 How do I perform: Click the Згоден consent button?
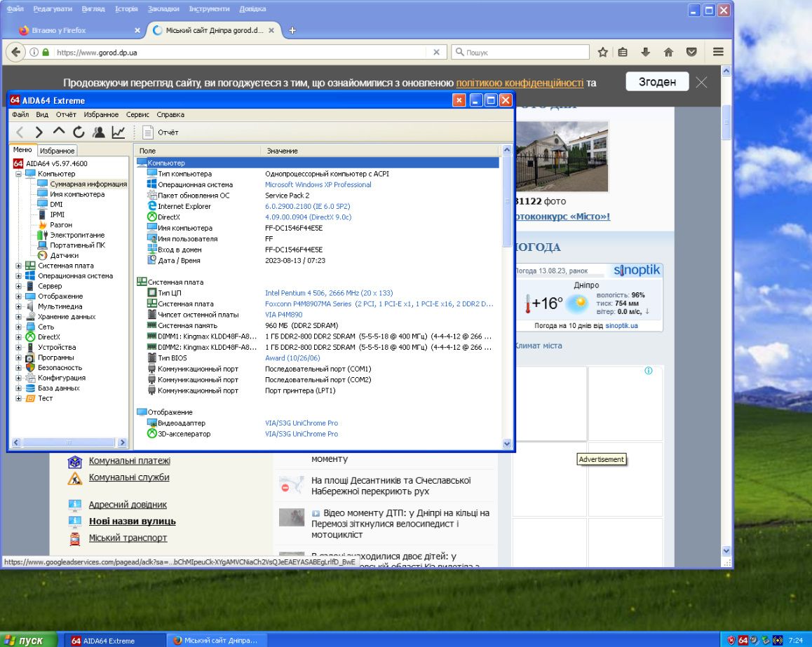tap(657, 82)
